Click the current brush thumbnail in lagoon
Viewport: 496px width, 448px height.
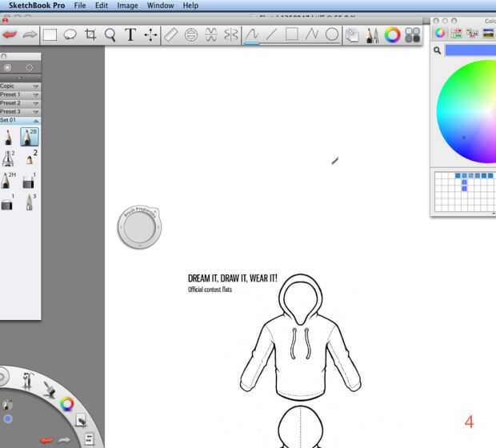[7, 405]
